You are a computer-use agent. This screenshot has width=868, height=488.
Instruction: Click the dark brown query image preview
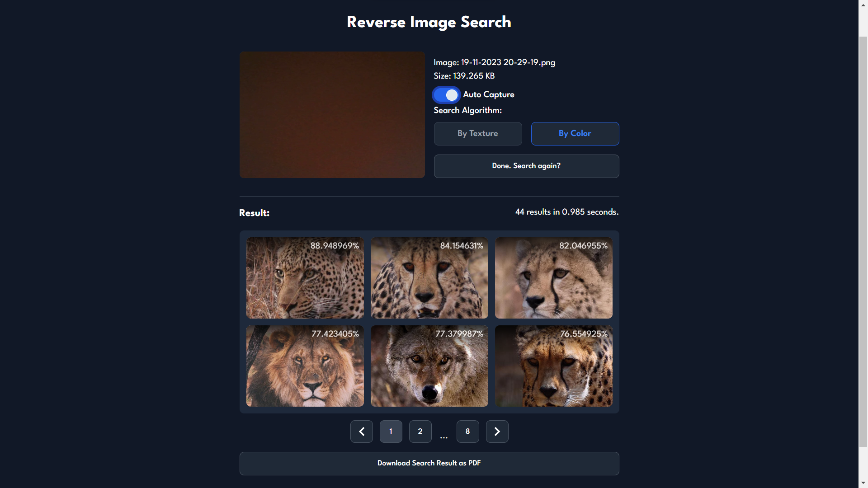click(332, 115)
